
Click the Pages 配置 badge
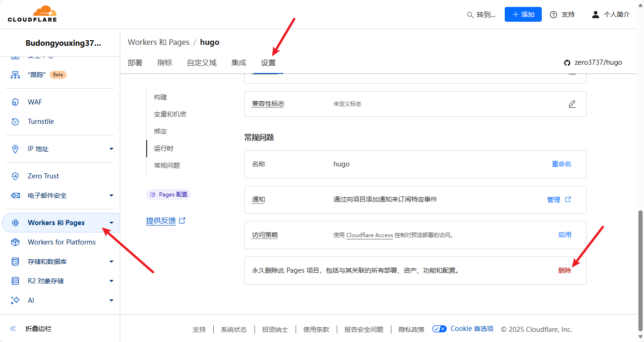tap(168, 195)
